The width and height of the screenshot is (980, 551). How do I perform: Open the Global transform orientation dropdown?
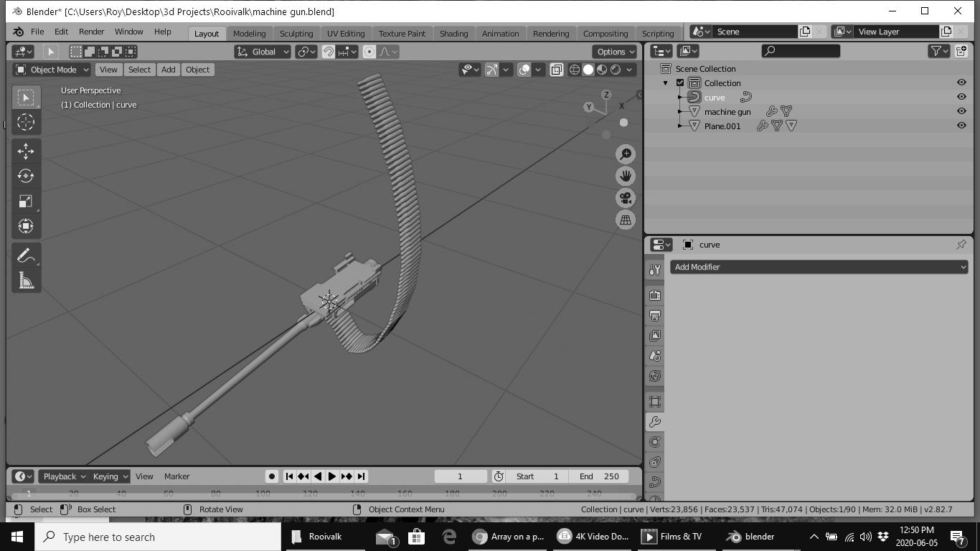click(263, 52)
